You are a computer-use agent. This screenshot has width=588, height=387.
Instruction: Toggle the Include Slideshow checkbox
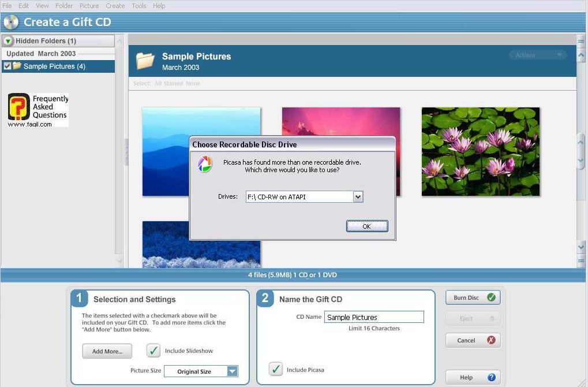pos(153,351)
